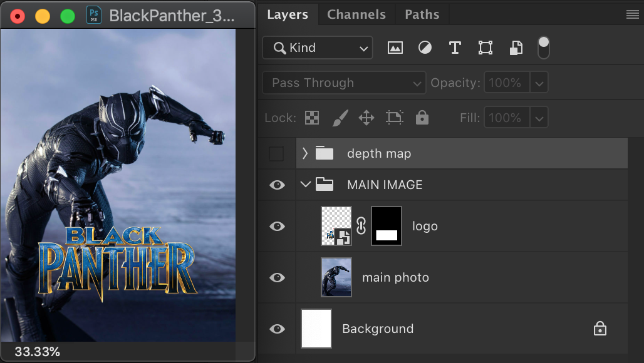Viewport: 644px width, 363px height.
Task: Click the MAIN IMAGE group folder icon
Action: pos(325,184)
